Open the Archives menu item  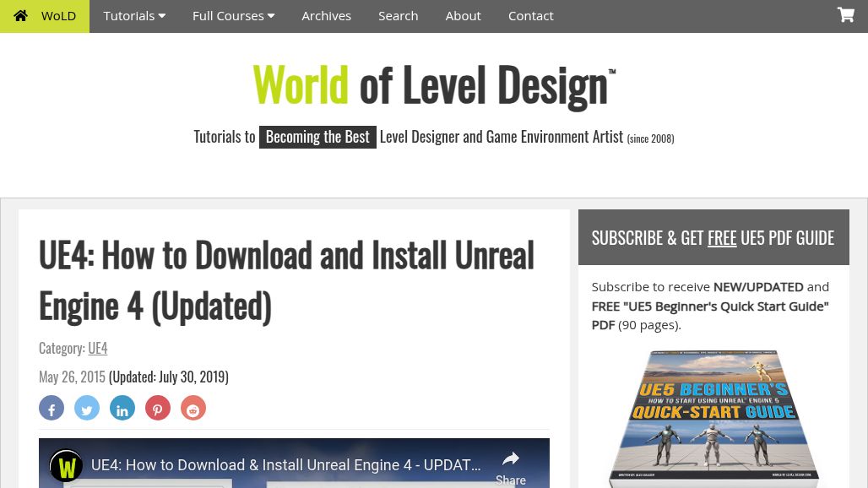326,16
